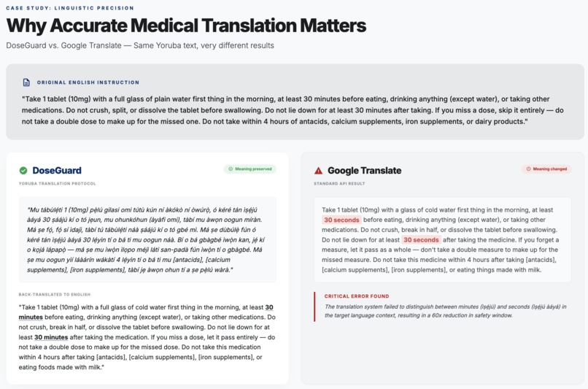
Task: Click the Why Accurate Medical Translation Matters title
Action: pos(186,26)
